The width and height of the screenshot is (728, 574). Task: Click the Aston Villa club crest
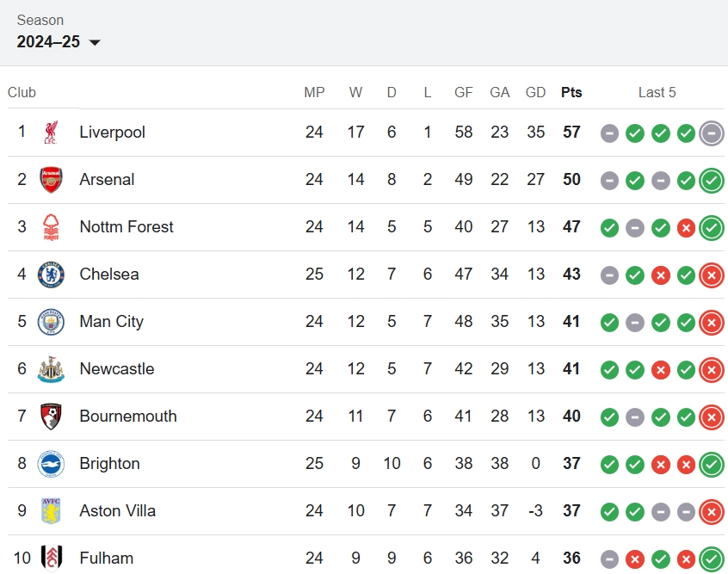coord(51,511)
